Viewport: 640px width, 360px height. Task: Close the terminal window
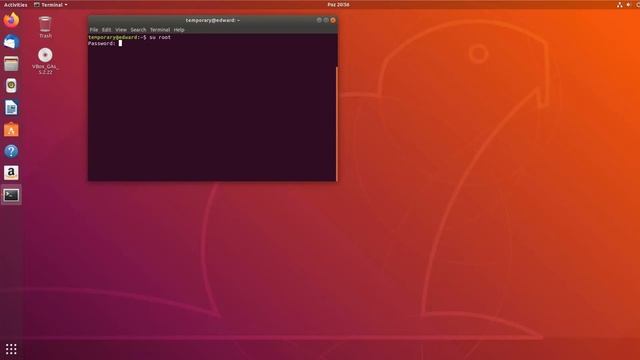coord(333,20)
